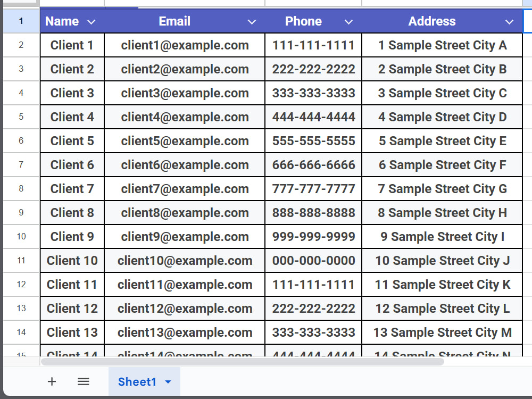Select cell Client 2
This screenshot has height=399, width=532.
click(x=72, y=69)
